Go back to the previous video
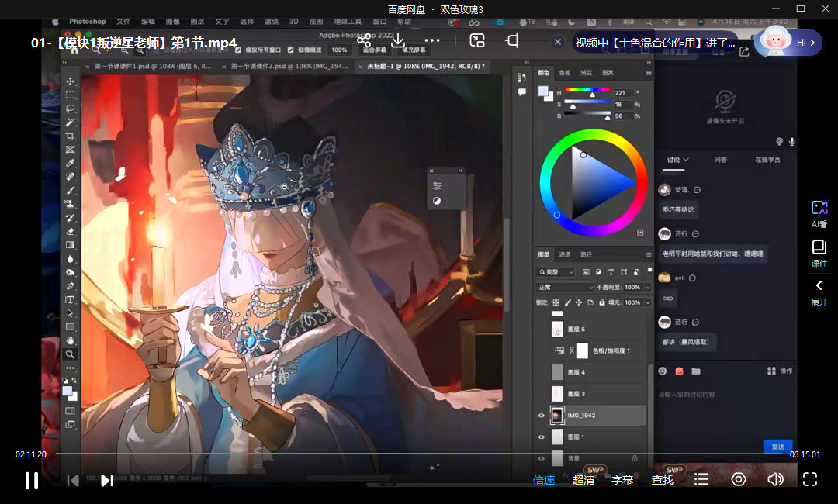The height and width of the screenshot is (504, 838). click(x=73, y=481)
